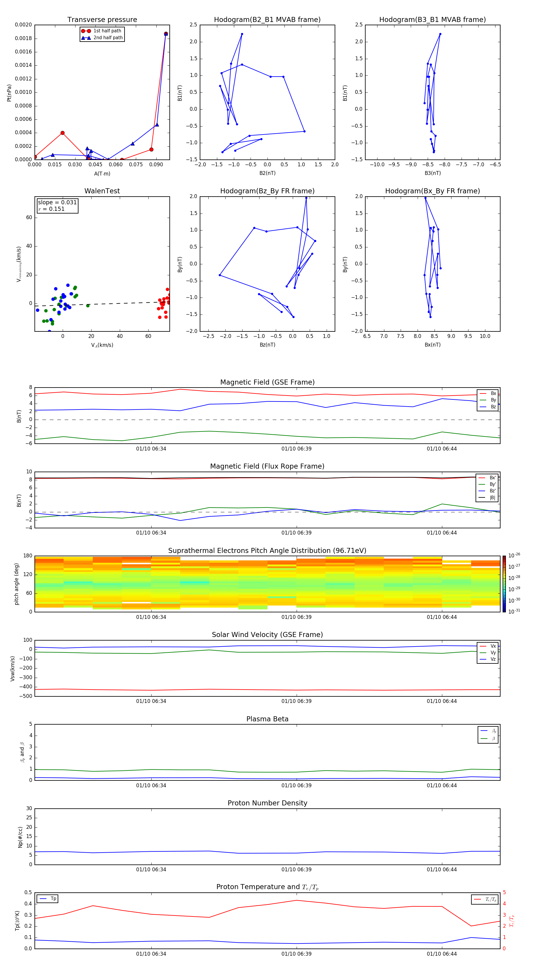Click the 'Bx(nT)' x-axis label
535x980 pixels.
point(432,345)
